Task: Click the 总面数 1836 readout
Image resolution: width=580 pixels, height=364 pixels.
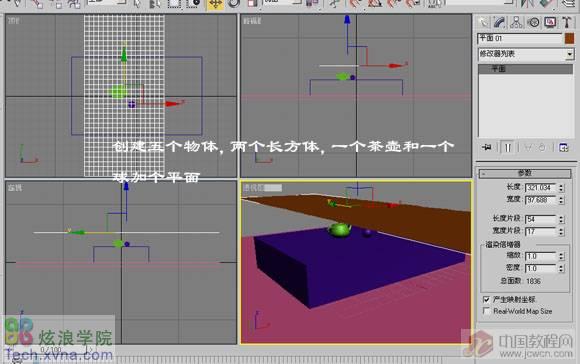Action: click(520, 281)
